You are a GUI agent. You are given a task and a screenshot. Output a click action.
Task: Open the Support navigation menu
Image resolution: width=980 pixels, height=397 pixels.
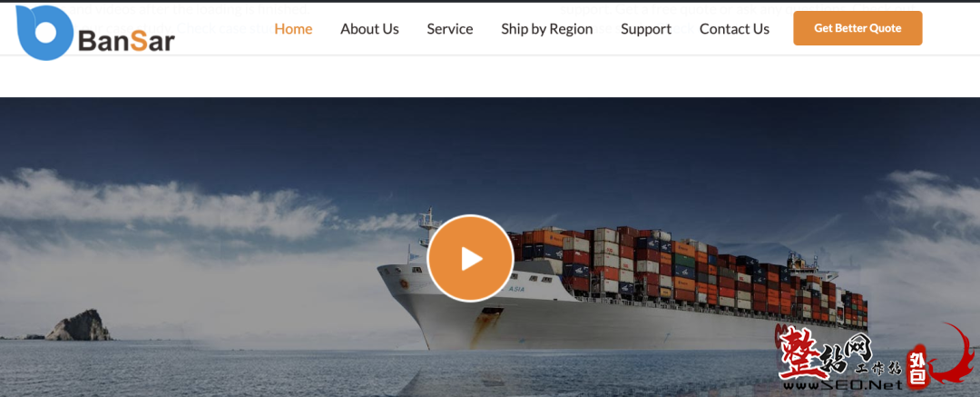(646, 29)
